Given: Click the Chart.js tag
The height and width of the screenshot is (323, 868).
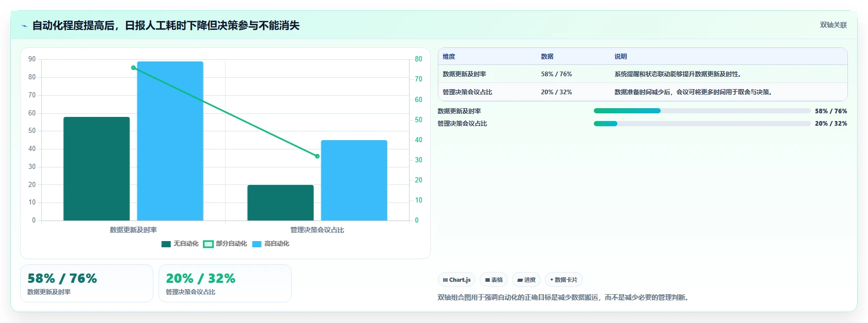Looking at the screenshot, I should (x=456, y=280).
